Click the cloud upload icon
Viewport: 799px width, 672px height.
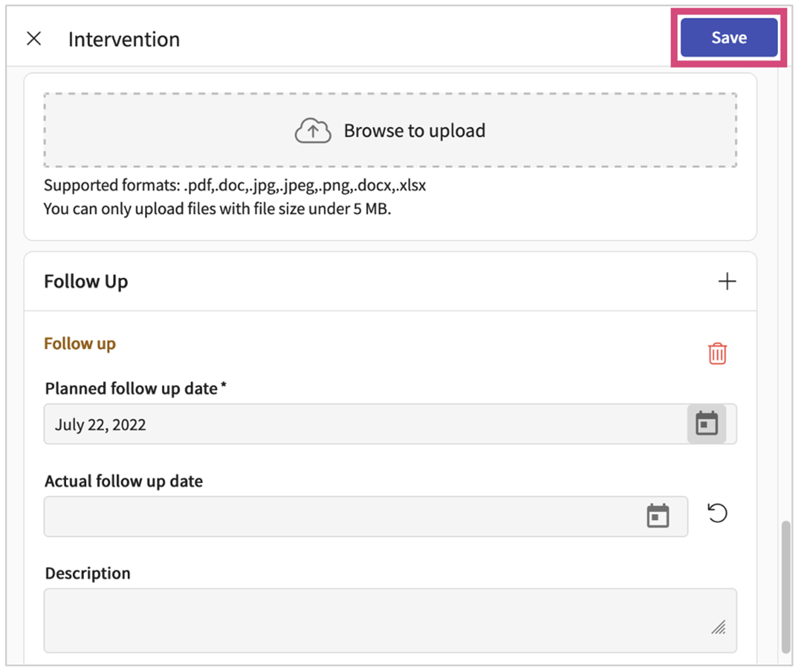(x=313, y=130)
